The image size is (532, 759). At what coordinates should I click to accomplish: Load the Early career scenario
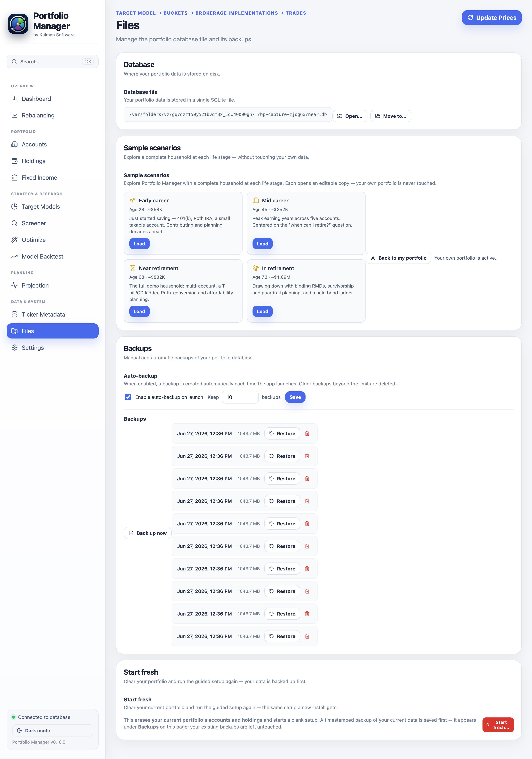click(x=139, y=244)
